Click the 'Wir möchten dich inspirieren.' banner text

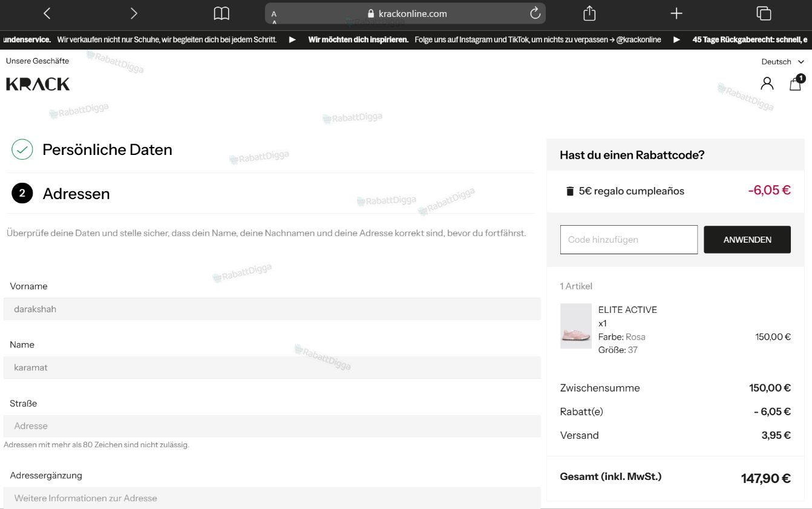(358, 40)
